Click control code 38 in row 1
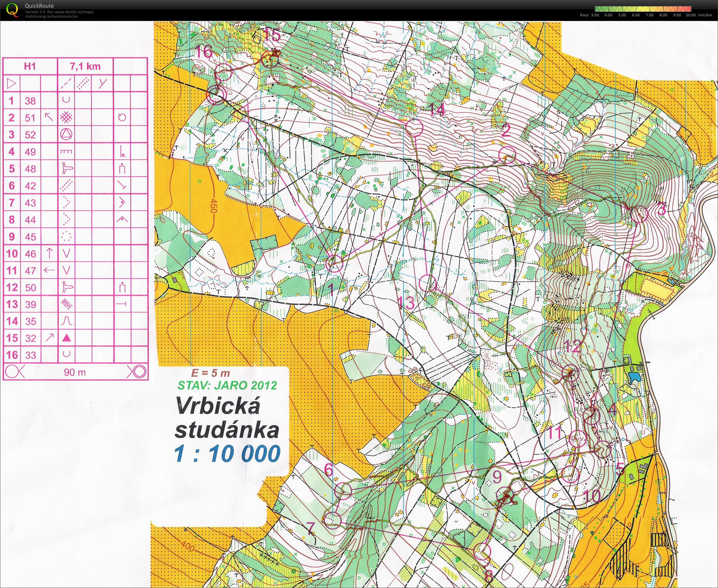The height and width of the screenshot is (588, 718). [x=30, y=100]
